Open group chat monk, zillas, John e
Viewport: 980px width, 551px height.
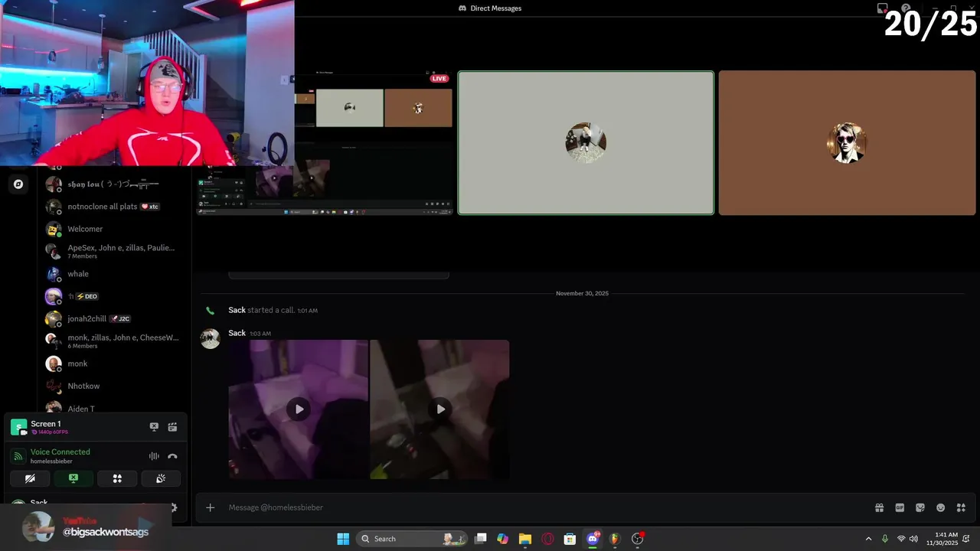[113, 341]
